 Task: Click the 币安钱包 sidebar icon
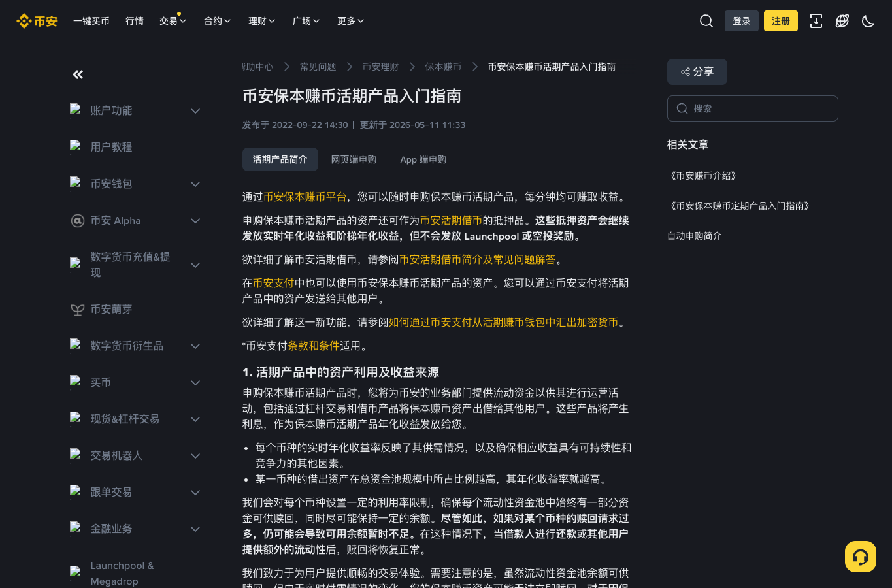(x=76, y=184)
